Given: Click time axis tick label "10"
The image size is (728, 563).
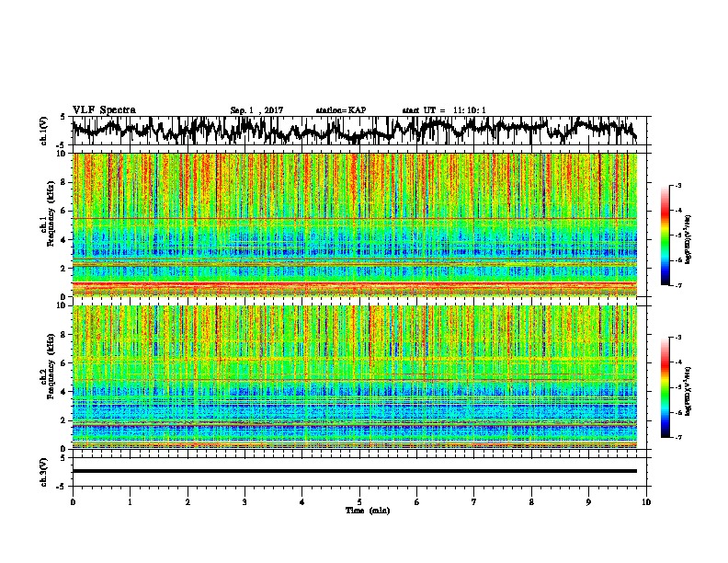Looking at the screenshot, I should pyautogui.click(x=646, y=502).
